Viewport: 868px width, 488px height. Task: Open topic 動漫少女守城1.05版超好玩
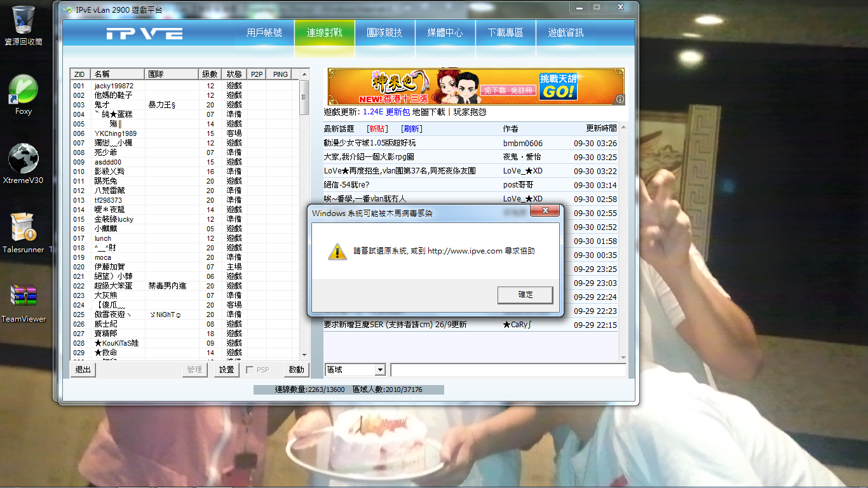[370, 143]
